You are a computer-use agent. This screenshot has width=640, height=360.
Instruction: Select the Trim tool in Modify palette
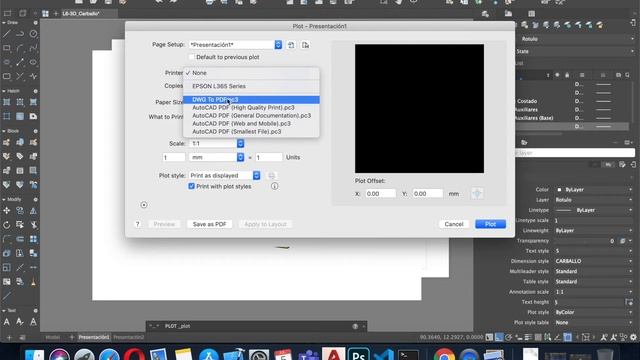[x=33, y=225]
